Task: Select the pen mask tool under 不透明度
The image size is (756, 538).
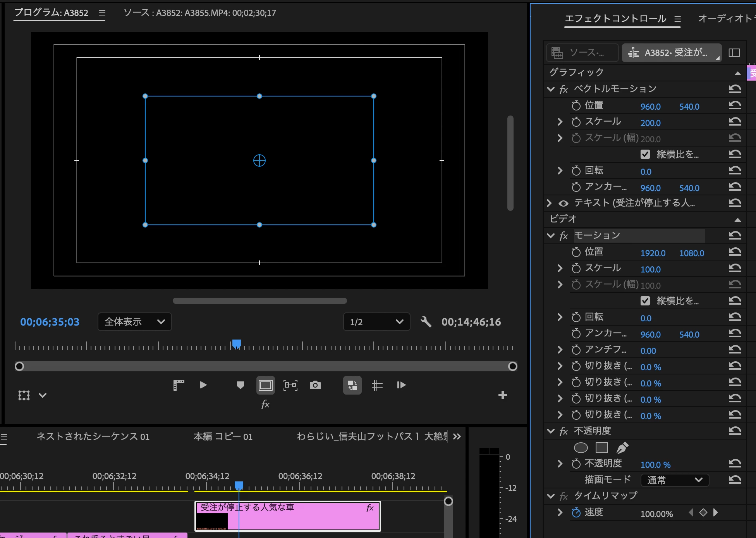Action: 622,448
